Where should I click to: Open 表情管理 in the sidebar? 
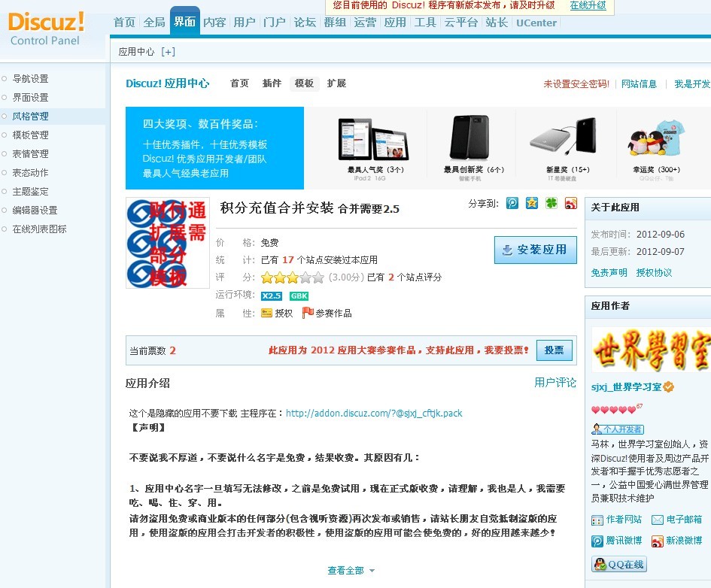point(30,153)
